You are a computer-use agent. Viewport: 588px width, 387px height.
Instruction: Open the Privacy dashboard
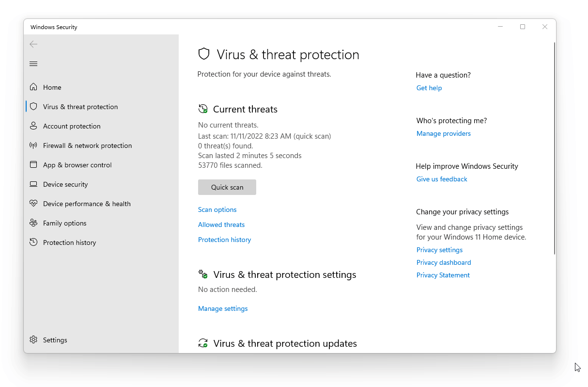click(x=443, y=262)
